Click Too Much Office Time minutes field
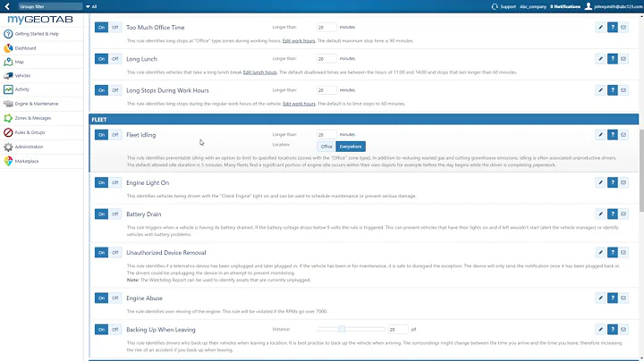Image resolution: width=644 pixels, height=361 pixels. [326, 27]
